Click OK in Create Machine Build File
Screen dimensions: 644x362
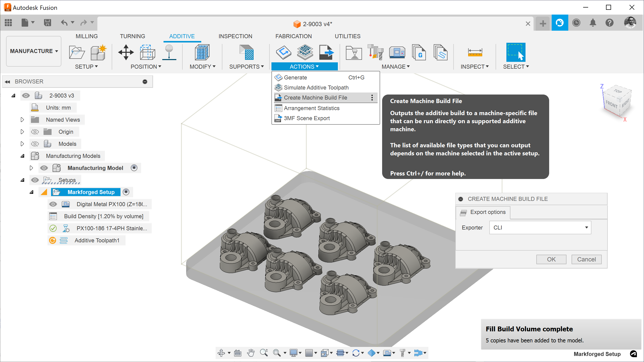tap(551, 259)
